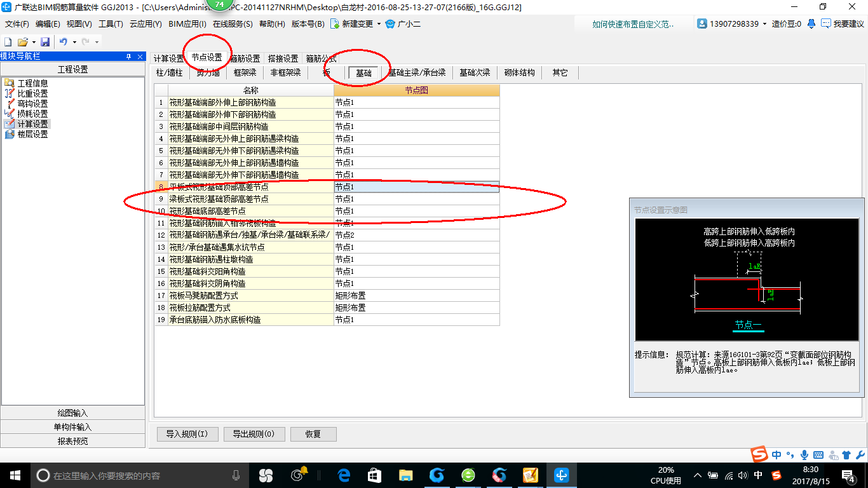Open the 文件(F) menu
The width and height of the screenshot is (868, 488).
(17, 24)
